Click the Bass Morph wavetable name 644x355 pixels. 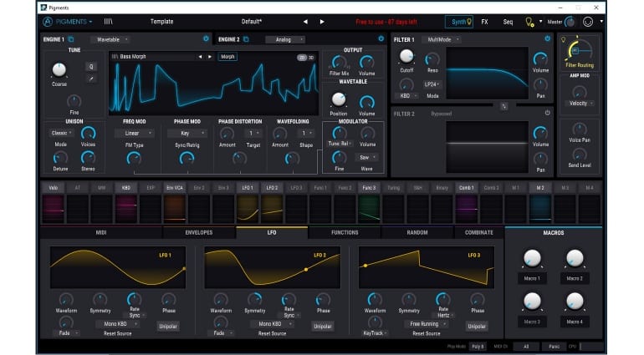click(133, 57)
